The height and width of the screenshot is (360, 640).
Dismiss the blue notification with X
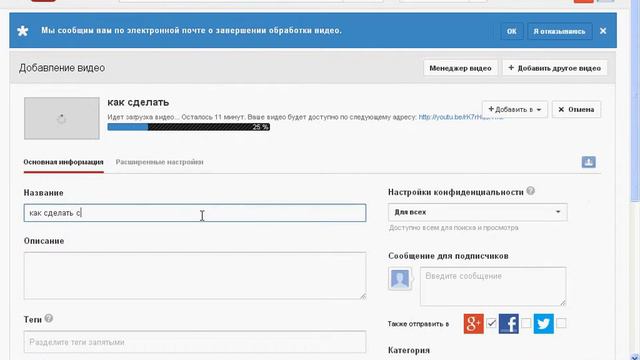click(603, 31)
